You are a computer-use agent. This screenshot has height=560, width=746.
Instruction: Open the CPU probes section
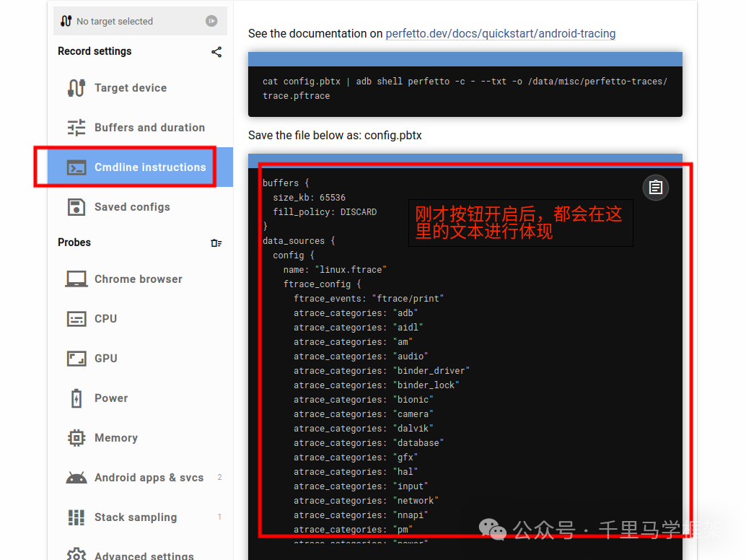point(141,318)
